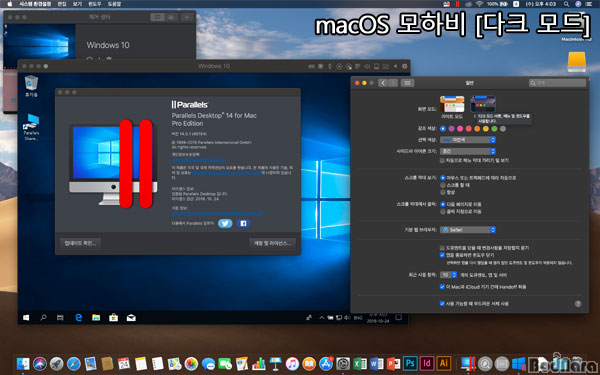Image resolution: width=600 pixels, height=375 pixels.
Task: Choose purple accent color
Action: (x=452, y=129)
